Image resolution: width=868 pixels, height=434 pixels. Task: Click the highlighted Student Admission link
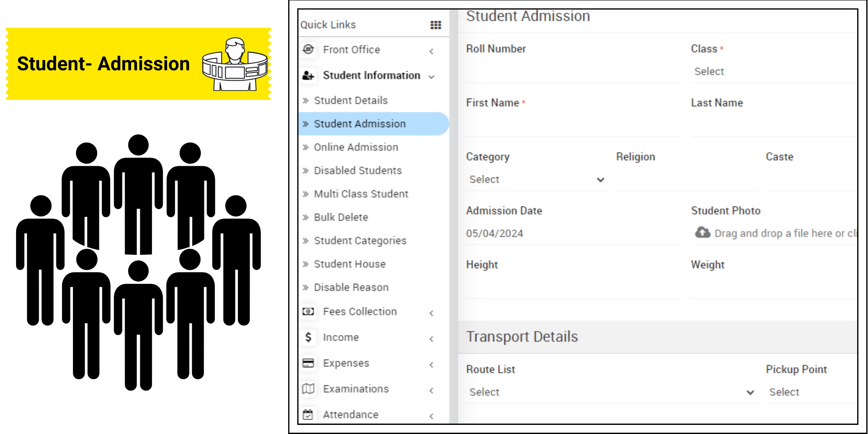[360, 124]
